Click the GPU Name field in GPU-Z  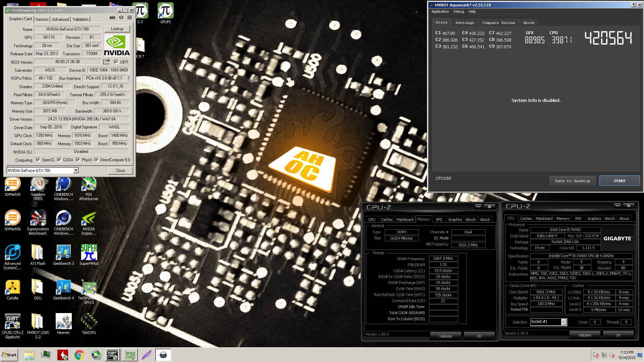click(67, 29)
